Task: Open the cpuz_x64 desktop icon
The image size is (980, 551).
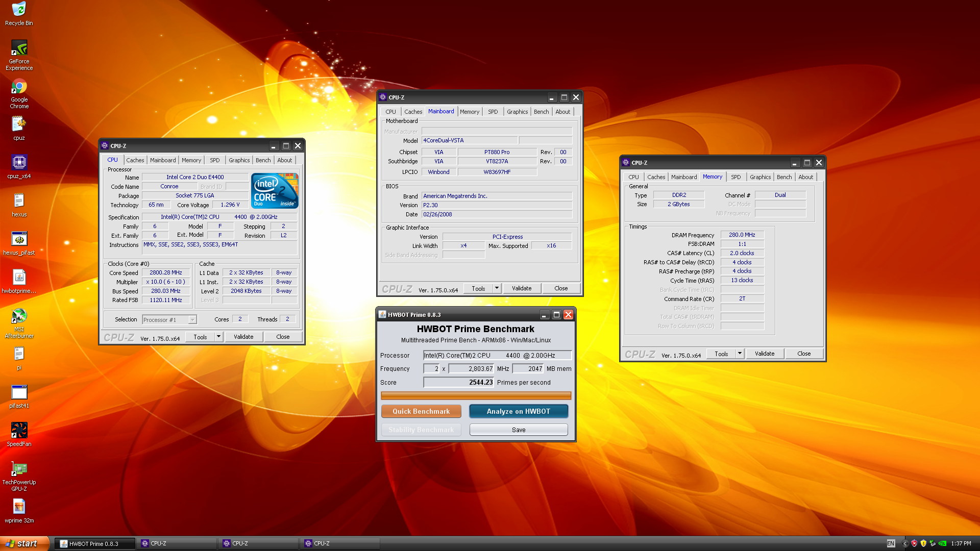Action: tap(19, 166)
